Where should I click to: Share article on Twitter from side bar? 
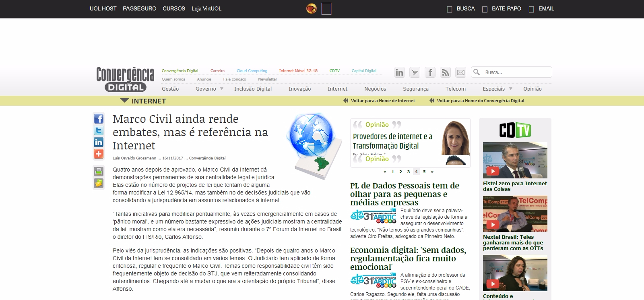[99, 130]
